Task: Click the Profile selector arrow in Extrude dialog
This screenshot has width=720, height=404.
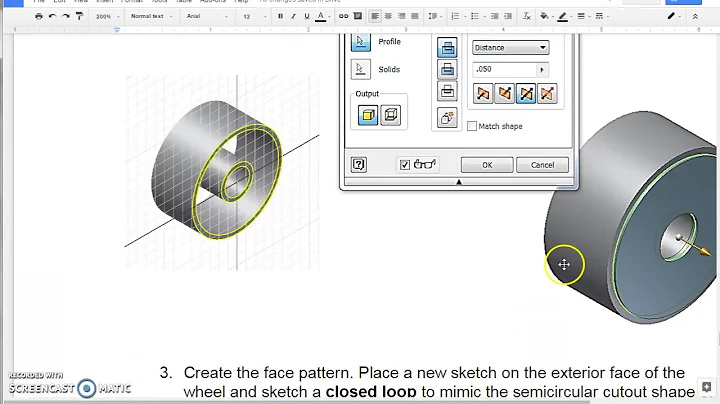Action: pos(360,42)
